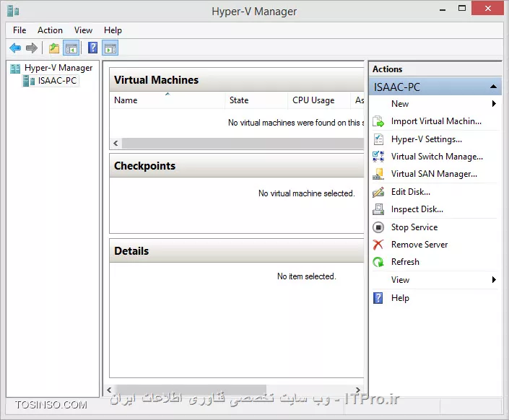
Task: Toggle the Show/Hide Action Pane icon
Action: (110, 48)
